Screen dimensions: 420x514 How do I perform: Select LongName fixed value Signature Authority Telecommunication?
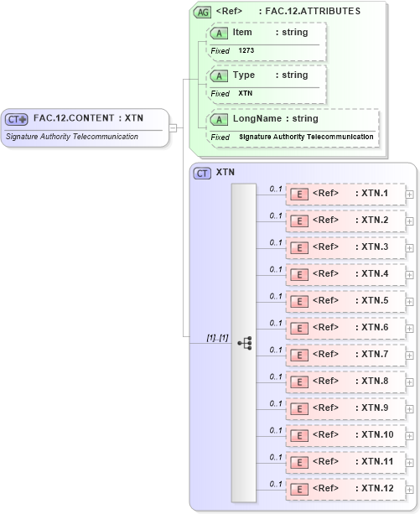[x=306, y=137]
